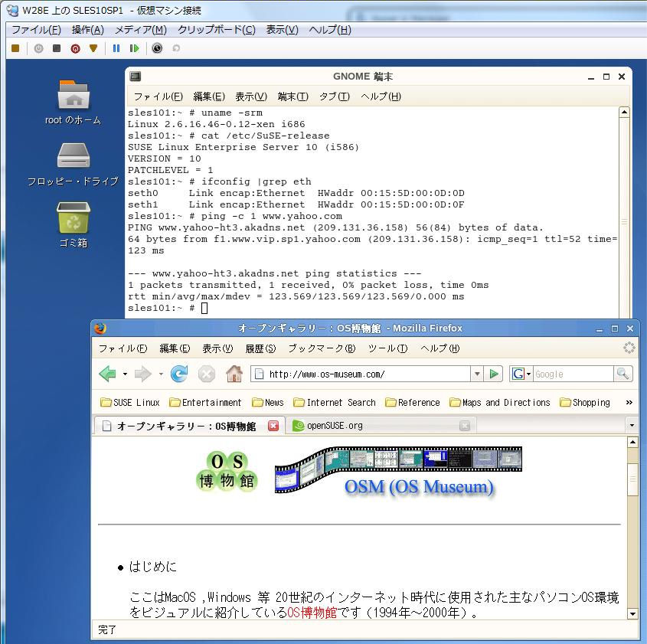Open Firefox's 履歴(S) menu
The width and height of the screenshot is (647, 644).
[260, 348]
